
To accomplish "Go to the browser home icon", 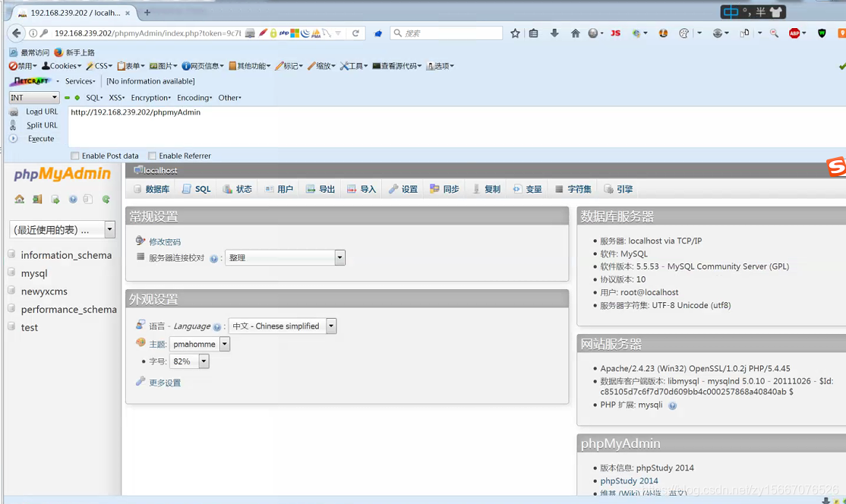I will 575,33.
